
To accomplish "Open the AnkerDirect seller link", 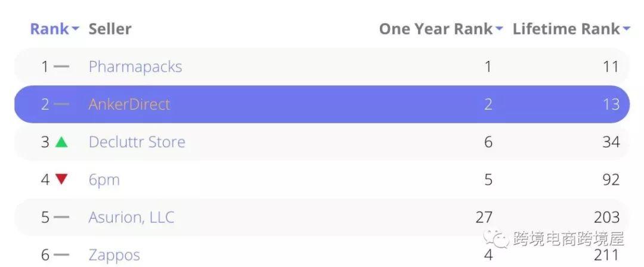I will (129, 104).
